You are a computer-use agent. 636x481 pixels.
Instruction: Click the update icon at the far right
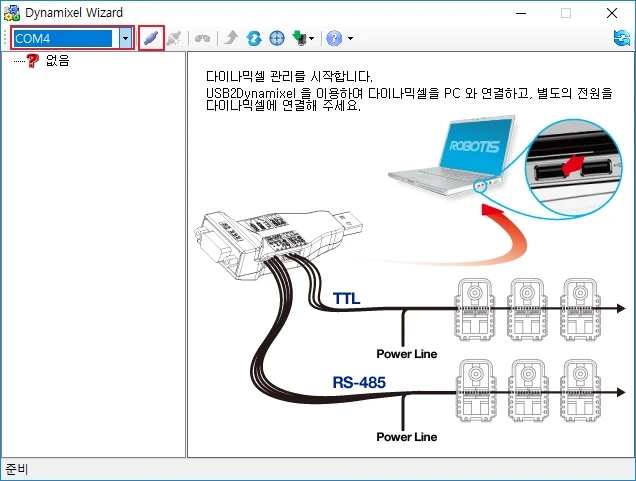coord(621,38)
